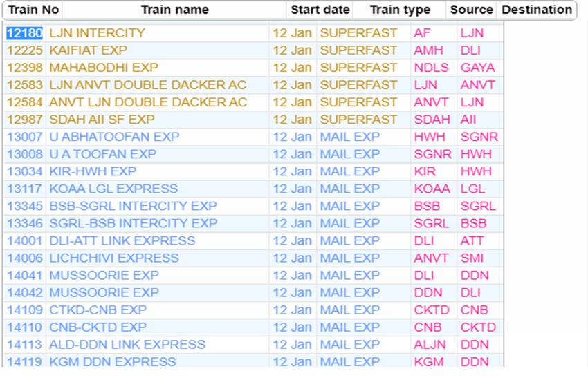This screenshot has width=588, height=380.
Task: Select train number 14041 MUSSOORIE EXP
Action: [x=25, y=275]
